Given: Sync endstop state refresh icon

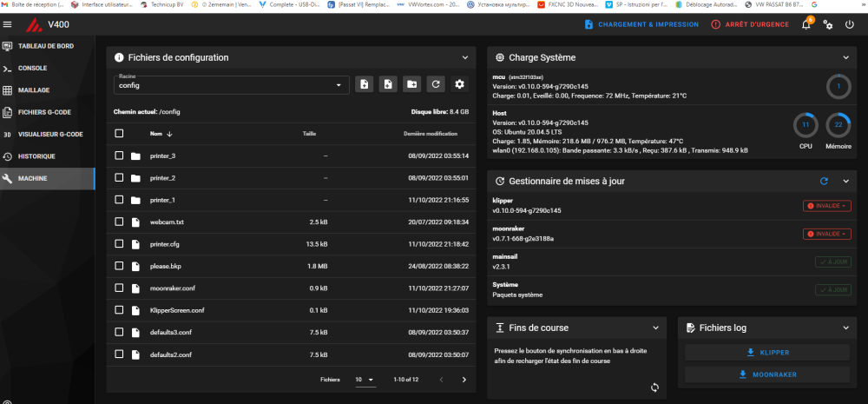Looking at the screenshot, I should [654, 387].
